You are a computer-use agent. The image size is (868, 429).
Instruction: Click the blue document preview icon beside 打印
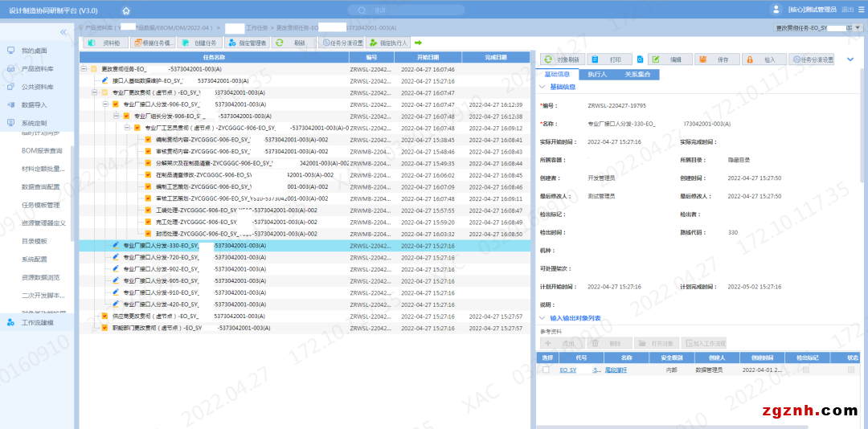coord(640,59)
